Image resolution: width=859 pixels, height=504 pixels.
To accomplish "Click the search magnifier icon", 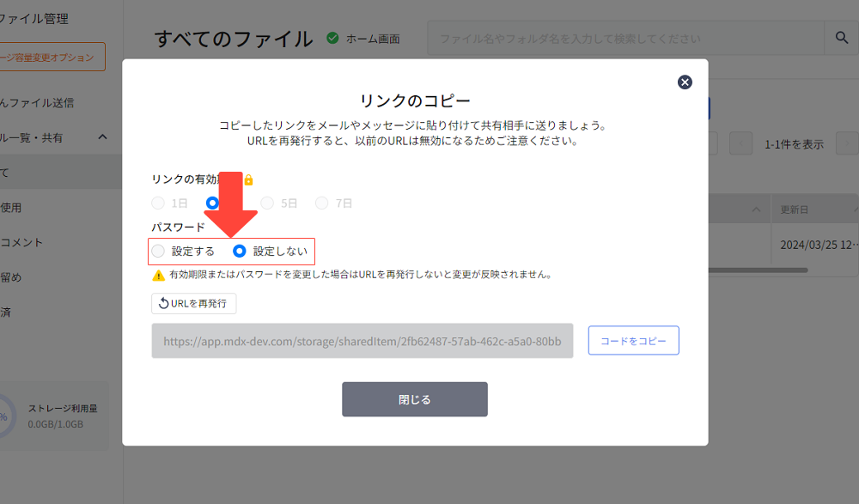I will pyautogui.click(x=842, y=38).
